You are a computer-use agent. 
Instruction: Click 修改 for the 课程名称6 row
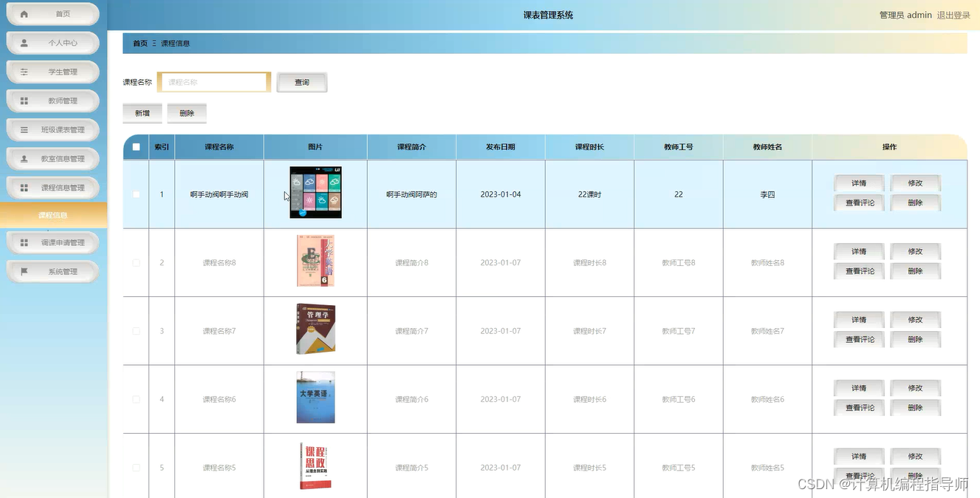click(x=916, y=388)
